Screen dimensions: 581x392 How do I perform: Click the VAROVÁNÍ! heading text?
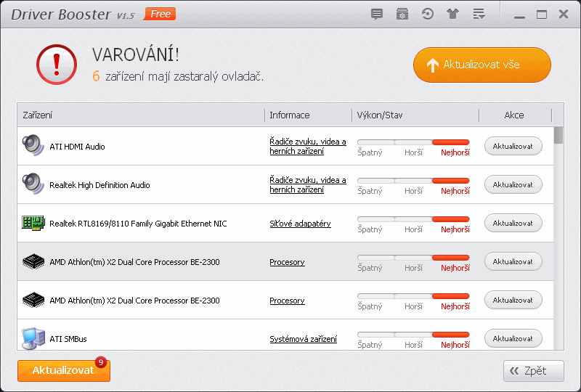(136, 55)
